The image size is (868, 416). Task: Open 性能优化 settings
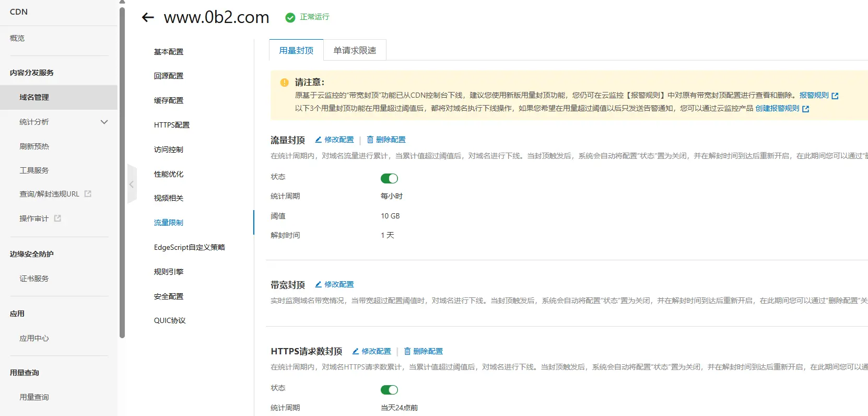coord(169,174)
